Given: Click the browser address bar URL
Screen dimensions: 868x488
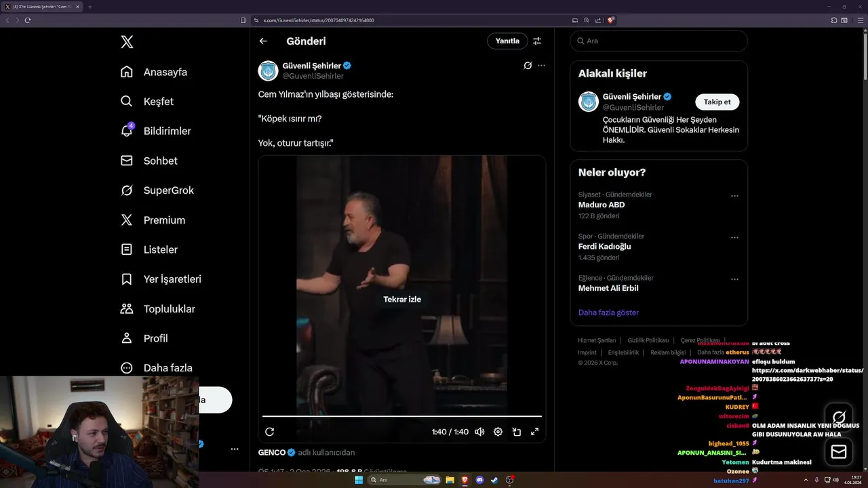Looking at the screenshot, I should click(319, 20).
